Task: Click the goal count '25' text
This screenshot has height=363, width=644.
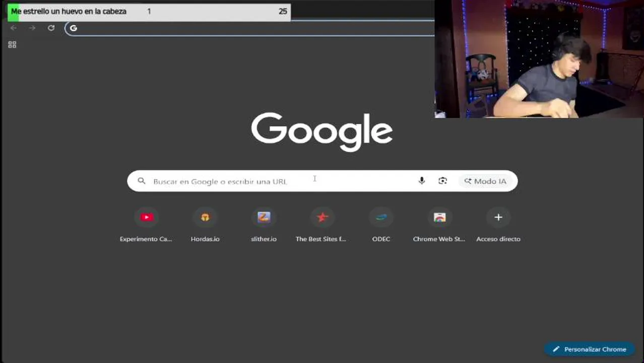Action: 283,11
